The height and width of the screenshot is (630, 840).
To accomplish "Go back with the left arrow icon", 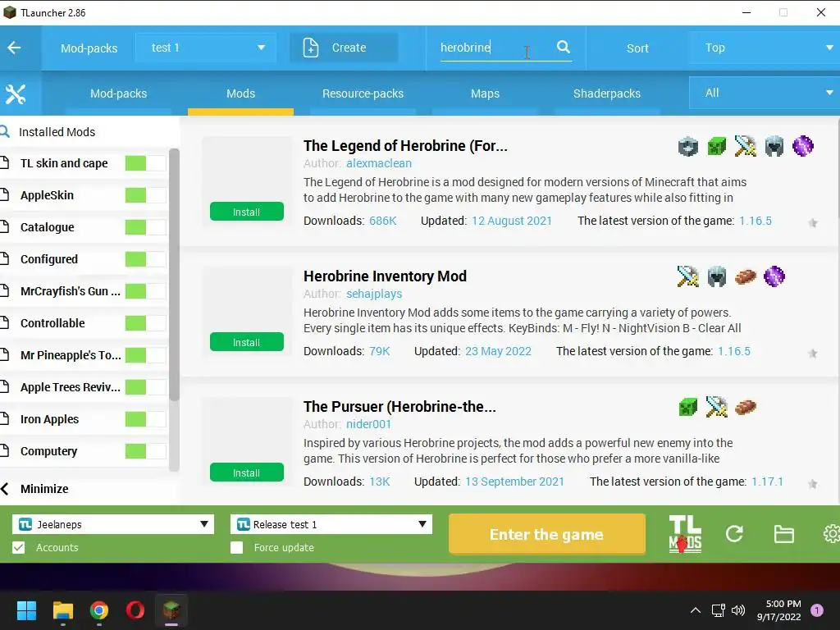I will pos(15,48).
